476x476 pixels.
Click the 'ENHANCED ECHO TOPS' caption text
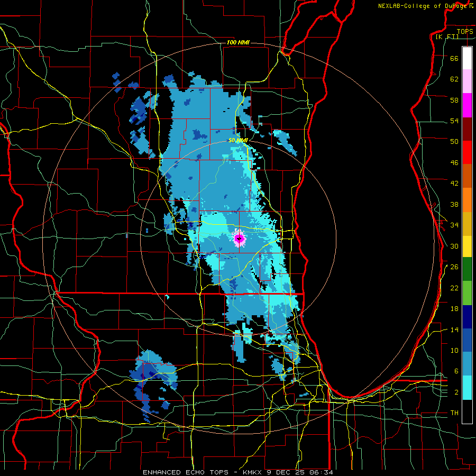pyautogui.click(x=186, y=472)
